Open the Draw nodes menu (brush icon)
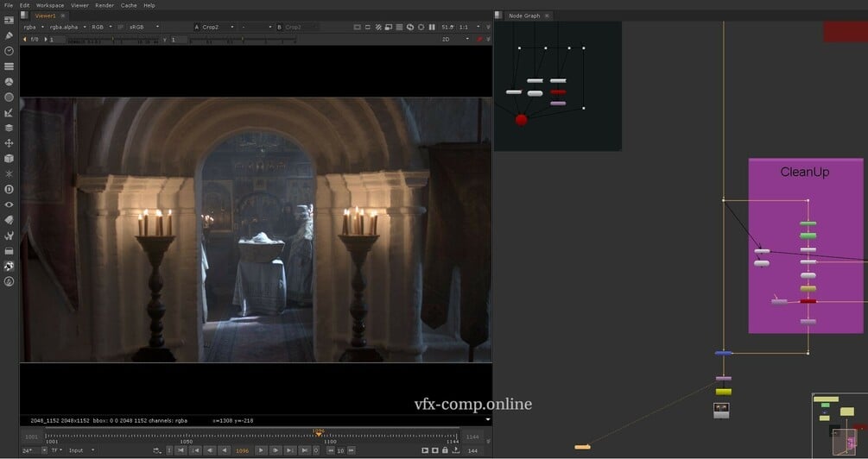 click(9, 35)
